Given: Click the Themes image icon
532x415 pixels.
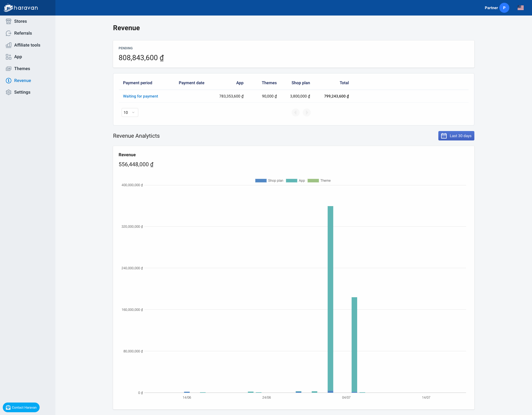Looking at the screenshot, I should tap(9, 69).
